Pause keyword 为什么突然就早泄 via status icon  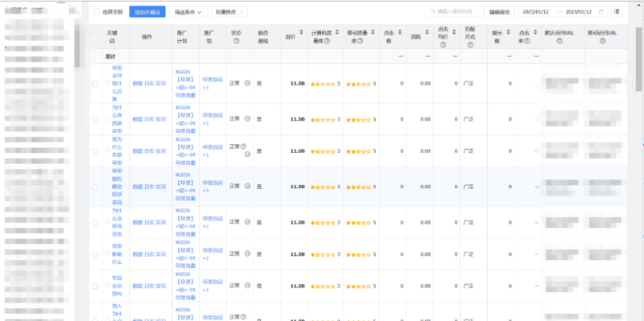click(x=247, y=119)
